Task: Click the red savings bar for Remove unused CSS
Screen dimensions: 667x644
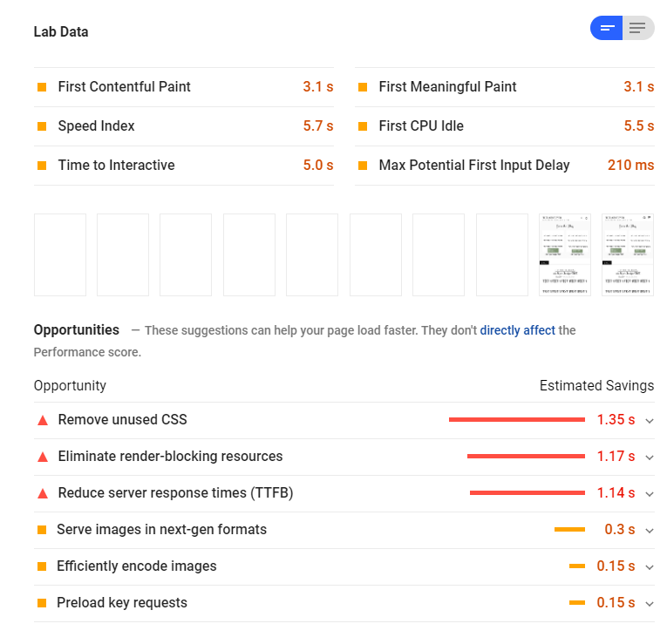Action: [517, 419]
